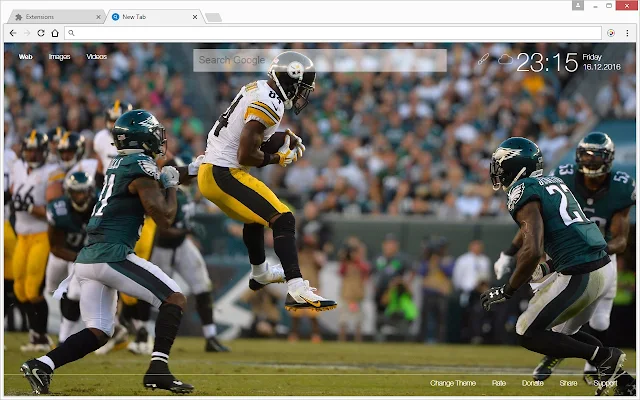Click the Share link
The image size is (640, 400).
[568, 383]
